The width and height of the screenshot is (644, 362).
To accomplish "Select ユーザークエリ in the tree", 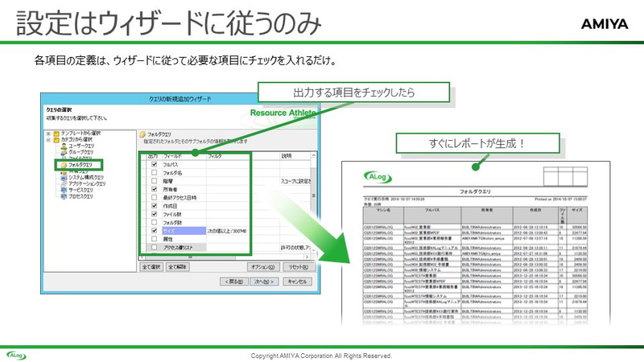I will (81, 146).
